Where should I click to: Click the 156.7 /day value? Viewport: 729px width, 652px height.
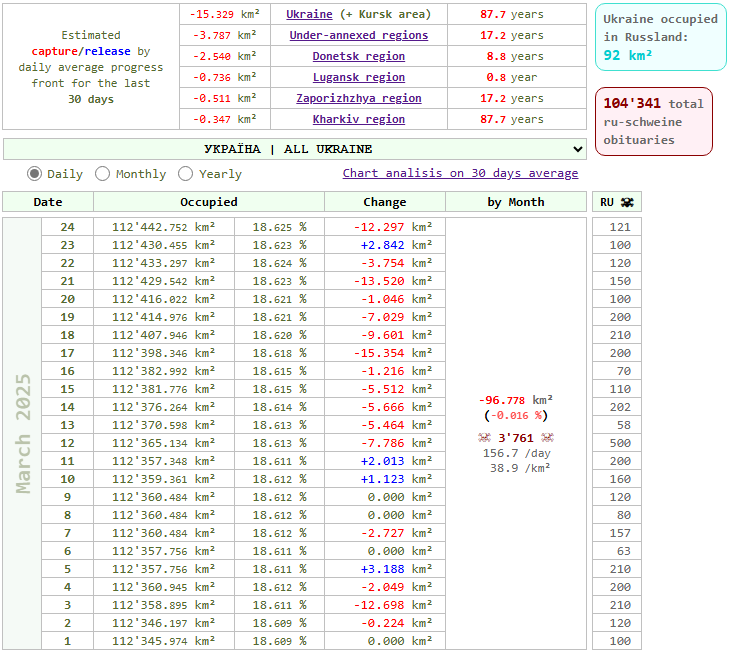tap(517, 453)
